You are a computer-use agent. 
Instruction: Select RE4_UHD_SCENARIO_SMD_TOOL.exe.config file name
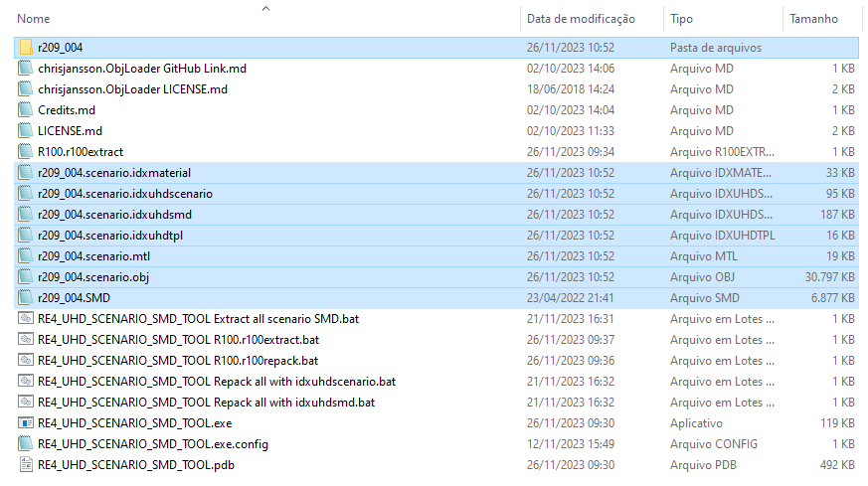coord(153,444)
